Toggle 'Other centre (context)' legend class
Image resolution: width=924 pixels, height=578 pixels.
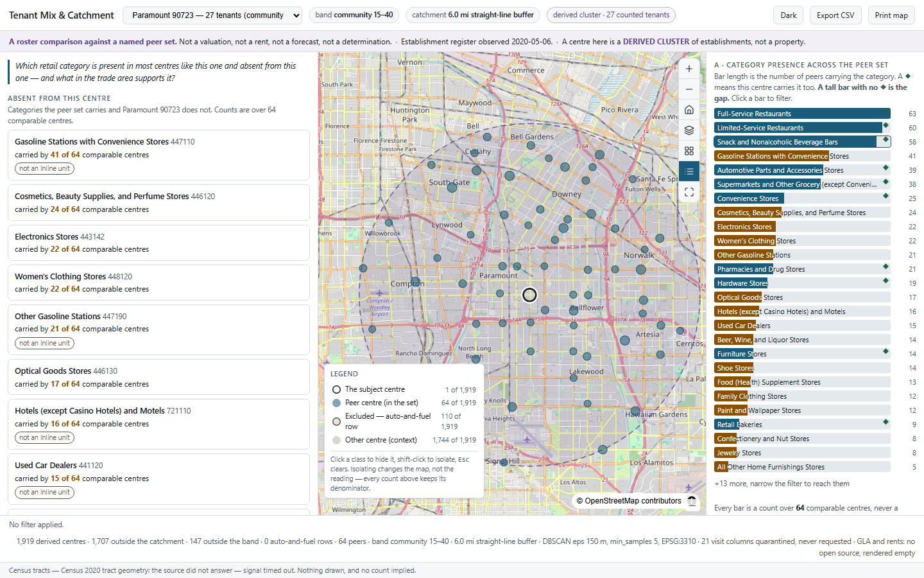coord(404,440)
